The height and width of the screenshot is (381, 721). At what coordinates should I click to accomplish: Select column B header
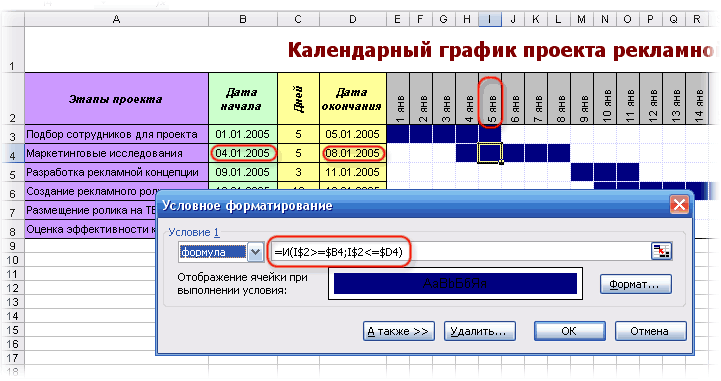pos(243,19)
